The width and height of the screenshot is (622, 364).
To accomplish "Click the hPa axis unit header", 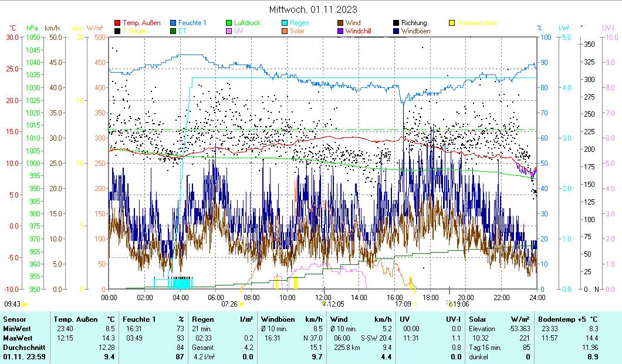I will tap(32, 28).
